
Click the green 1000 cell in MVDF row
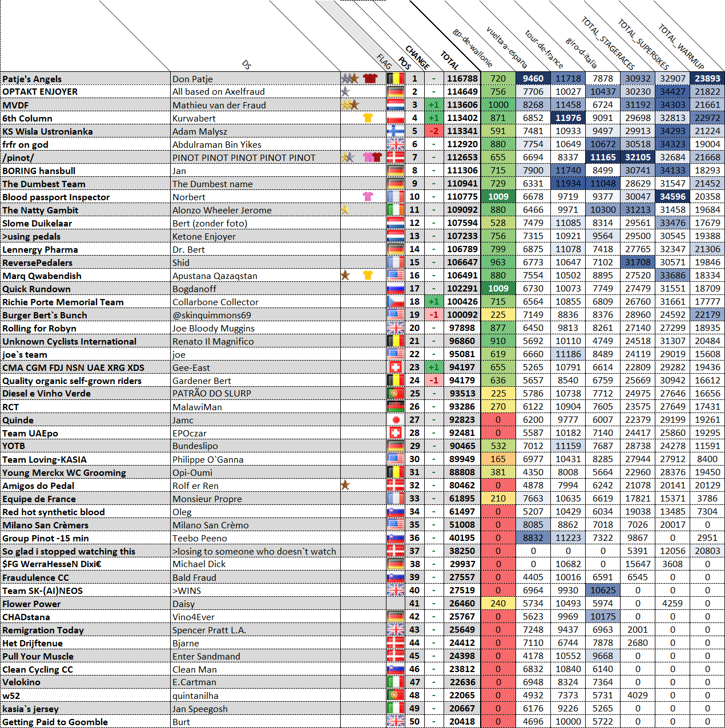(498, 105)
